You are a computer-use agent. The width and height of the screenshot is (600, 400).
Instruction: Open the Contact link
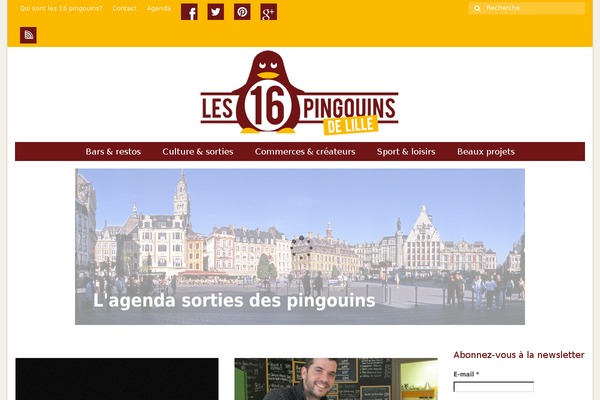[x=124, y=8]
